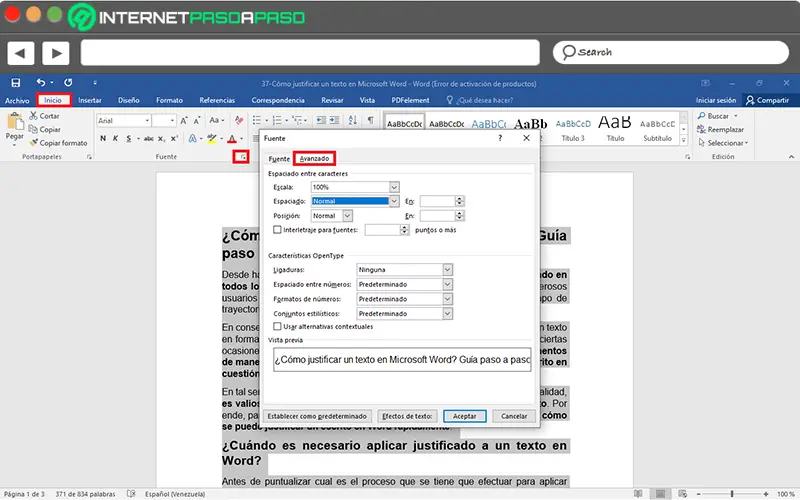Switch to the Avanzado tab in the dialog
This screenshot has width=800, height=500.
(314, 159)
